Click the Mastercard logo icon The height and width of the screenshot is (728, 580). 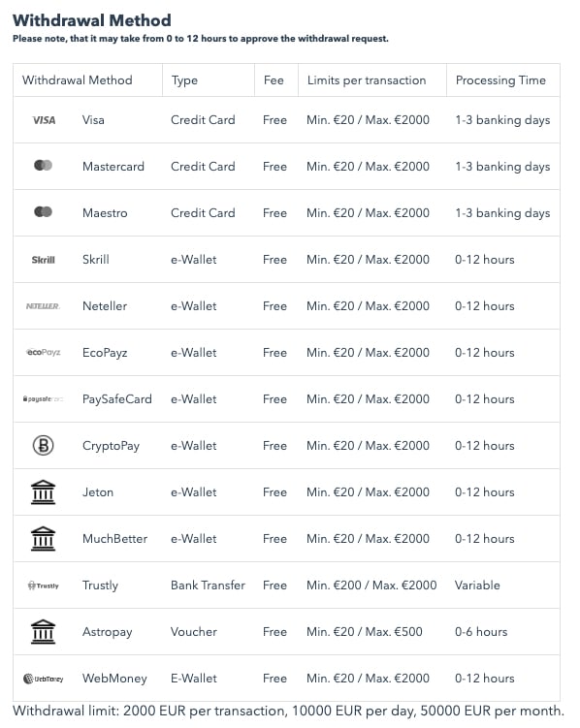pos(44,166)
